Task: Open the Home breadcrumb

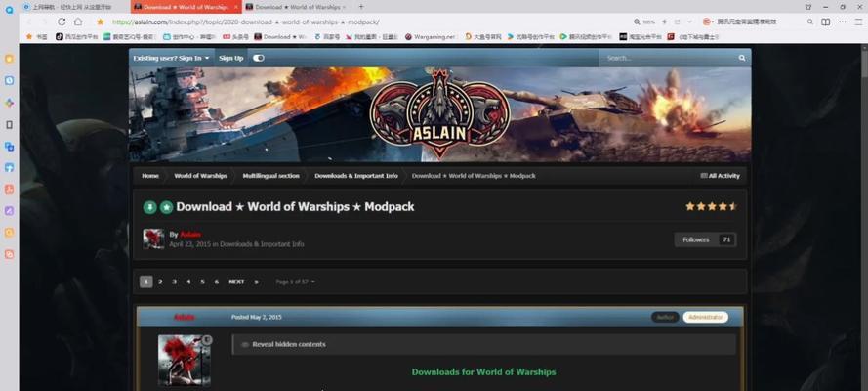Action: (150, 176)
